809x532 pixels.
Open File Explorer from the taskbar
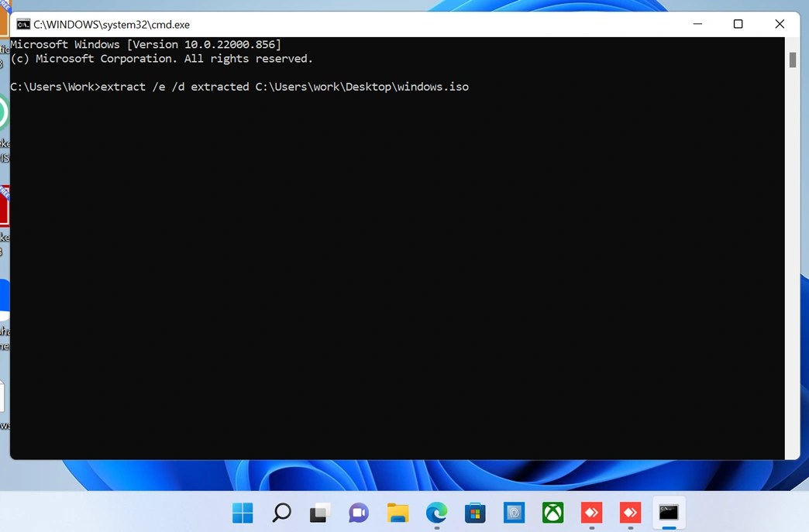[398, 513]
